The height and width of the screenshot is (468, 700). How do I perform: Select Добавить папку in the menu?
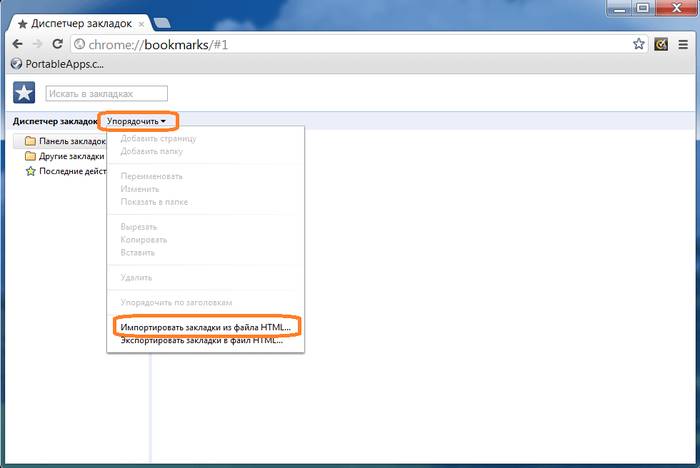tap(153, 151)
